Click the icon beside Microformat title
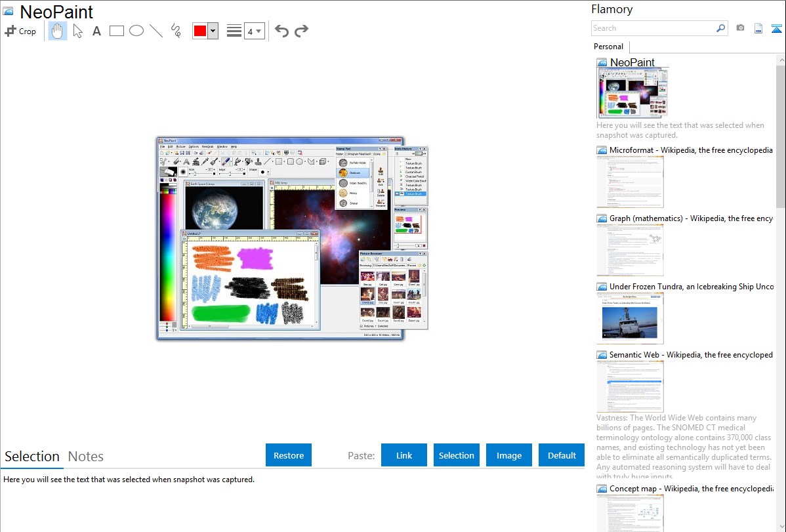Image resolution: width=786 pixels, height=532 pixels. 602,150
